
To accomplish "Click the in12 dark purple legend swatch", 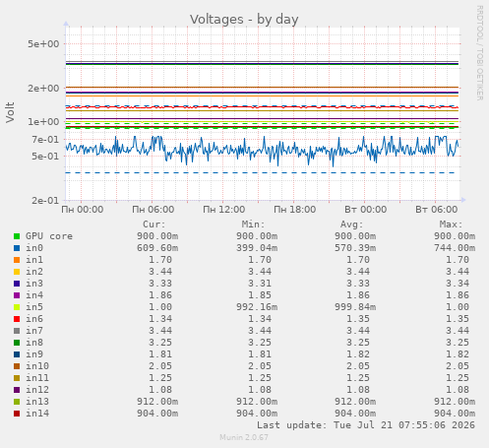I will tap(17, 390).
